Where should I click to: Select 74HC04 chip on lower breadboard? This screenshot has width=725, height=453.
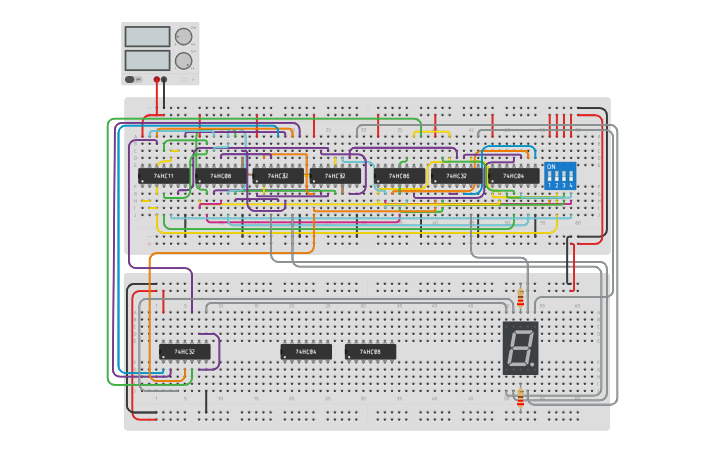[306, 351]
